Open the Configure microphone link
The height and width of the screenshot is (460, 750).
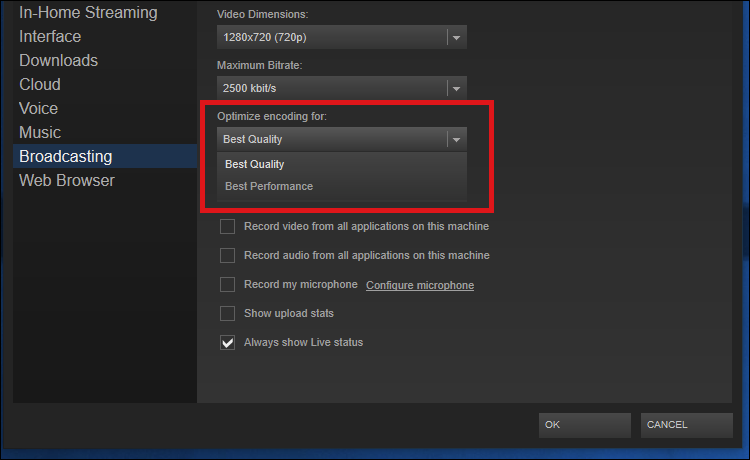click(420, 285)
